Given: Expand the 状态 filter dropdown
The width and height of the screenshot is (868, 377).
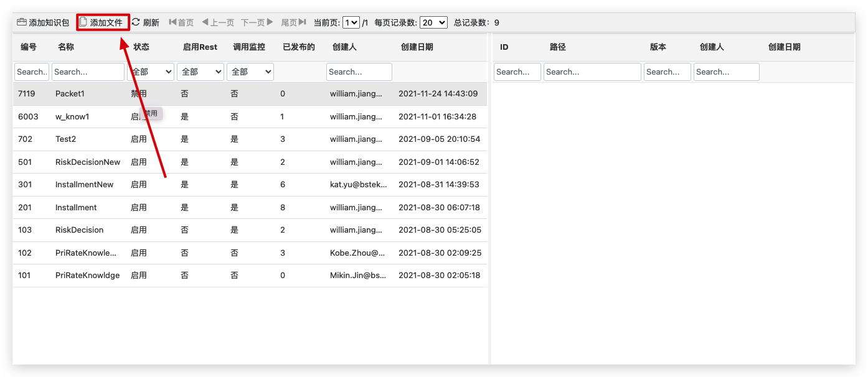Looking at the screenshot, I should click(x=151, y=72).
